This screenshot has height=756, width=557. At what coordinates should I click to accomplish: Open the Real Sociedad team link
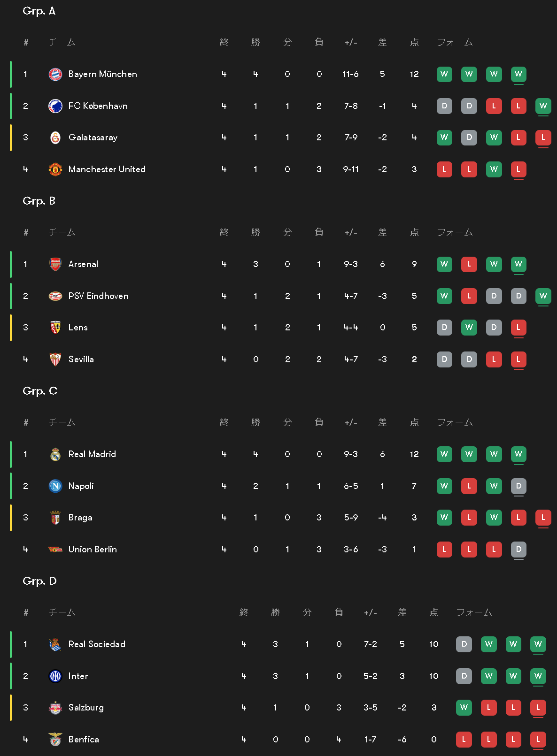pyautogui.click(x=97, y=644)
